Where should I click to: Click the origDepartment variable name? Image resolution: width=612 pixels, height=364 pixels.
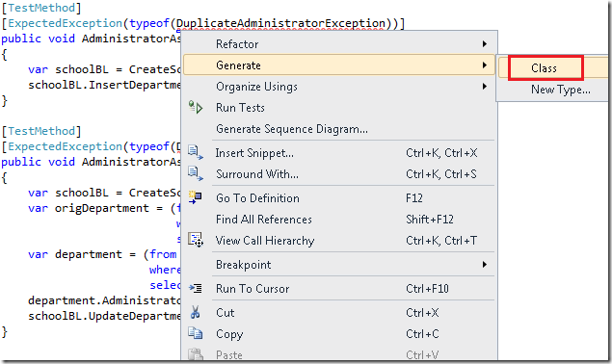(101, 208)
